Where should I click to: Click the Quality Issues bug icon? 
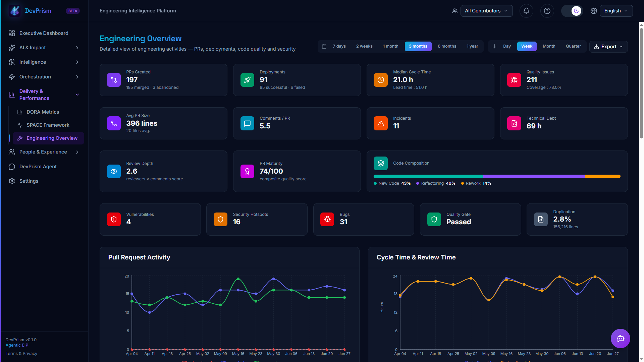coord(514,80)
